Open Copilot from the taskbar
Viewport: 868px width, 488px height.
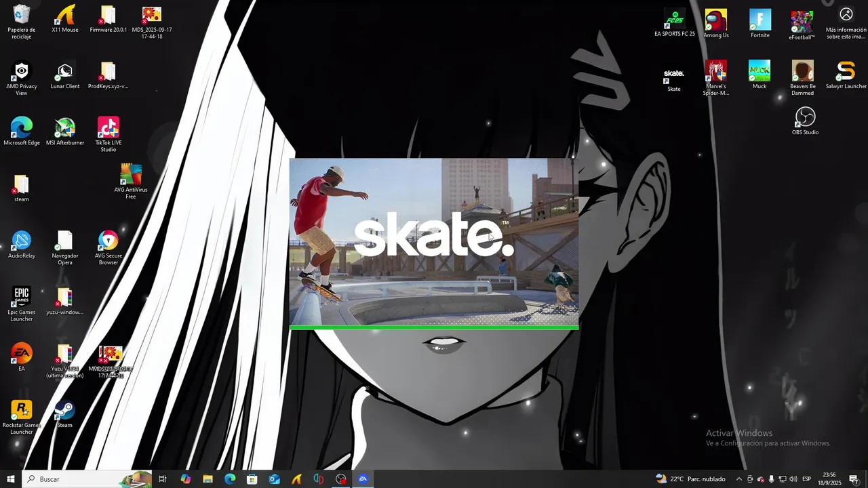point(186,479)
